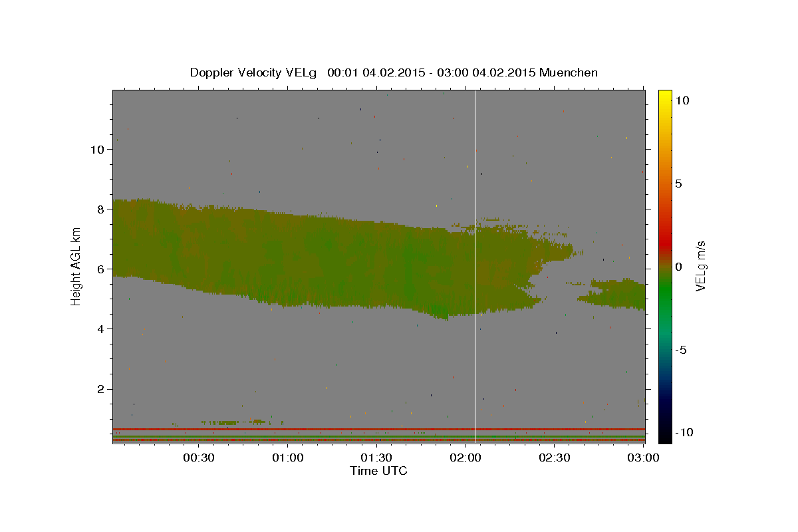
Task: Click the 01:00 time tick label
Action: (288, 458)
